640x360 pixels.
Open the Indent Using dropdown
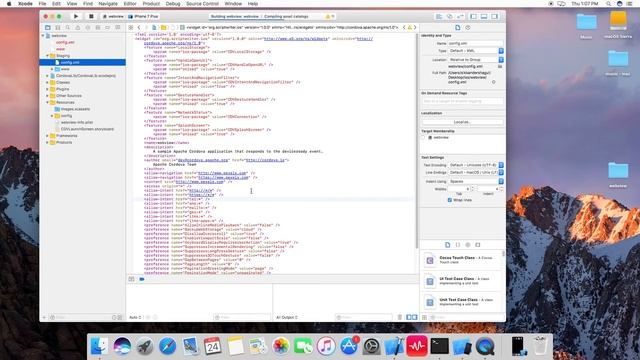(x=476, y=181)
